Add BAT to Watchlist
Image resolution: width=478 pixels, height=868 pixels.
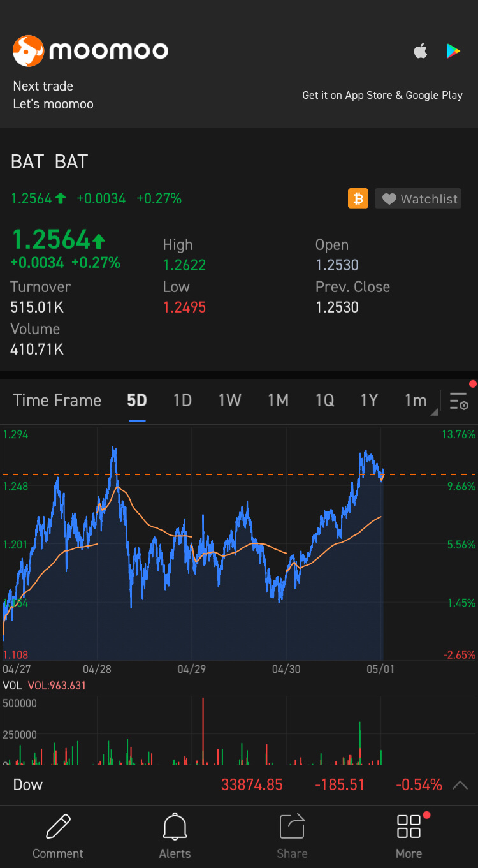pos(418,198)
